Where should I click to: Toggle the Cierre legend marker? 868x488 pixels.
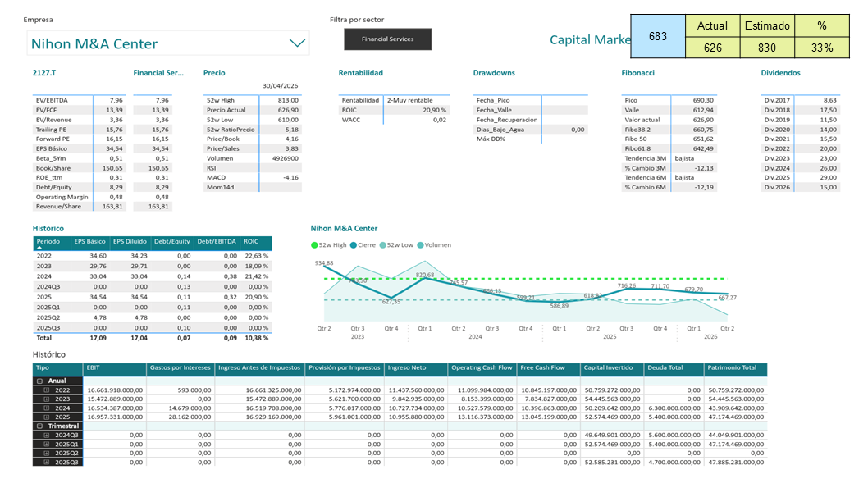pos(353,245)
